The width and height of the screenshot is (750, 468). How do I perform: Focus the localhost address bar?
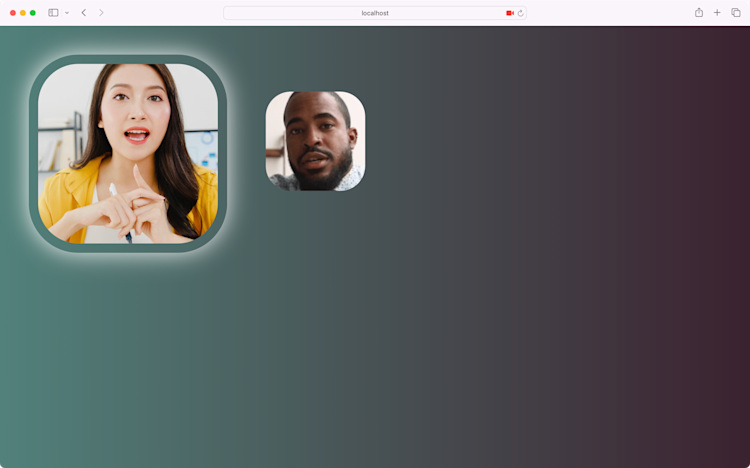pos(375,13)
